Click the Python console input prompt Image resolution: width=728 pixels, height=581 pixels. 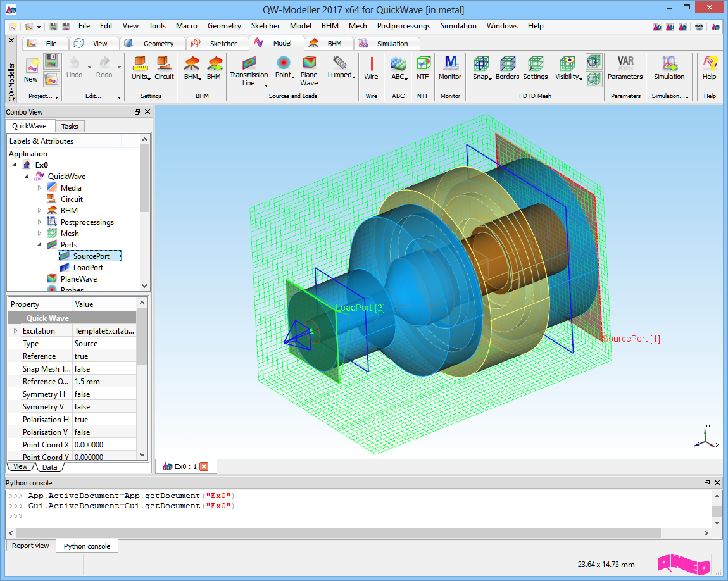15,516
